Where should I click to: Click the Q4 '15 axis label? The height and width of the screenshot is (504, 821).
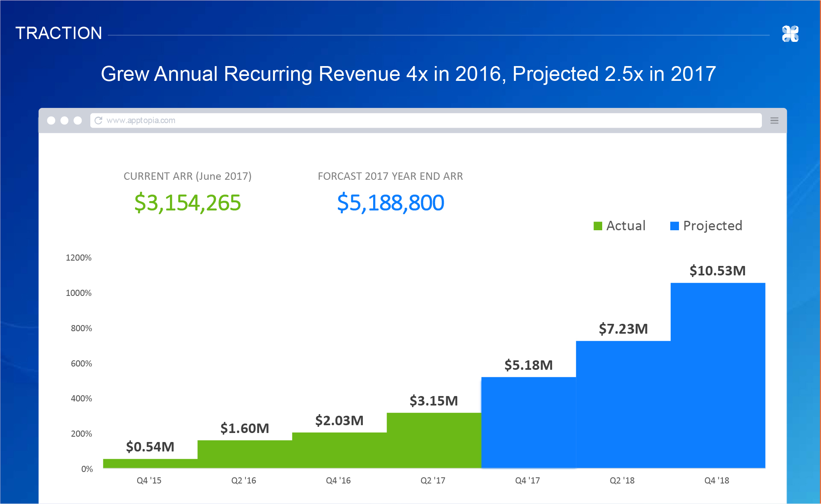click(149, 481)
